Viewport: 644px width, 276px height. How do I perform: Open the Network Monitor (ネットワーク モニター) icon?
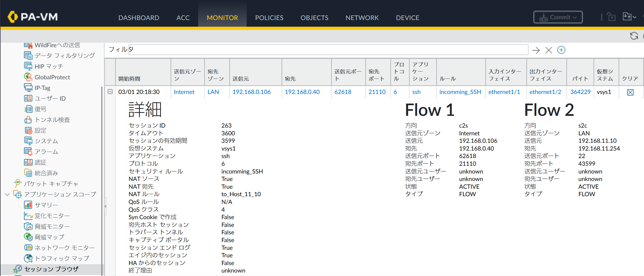click(x=28, y=248)
